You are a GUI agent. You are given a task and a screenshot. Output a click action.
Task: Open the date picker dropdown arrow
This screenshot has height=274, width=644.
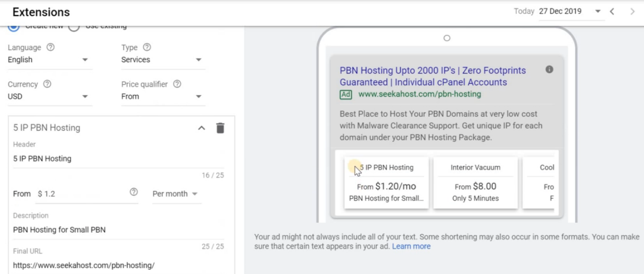point(598,11)
